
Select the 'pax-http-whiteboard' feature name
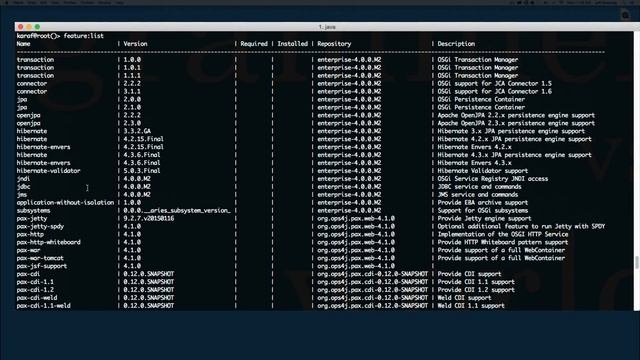(49, 242)
